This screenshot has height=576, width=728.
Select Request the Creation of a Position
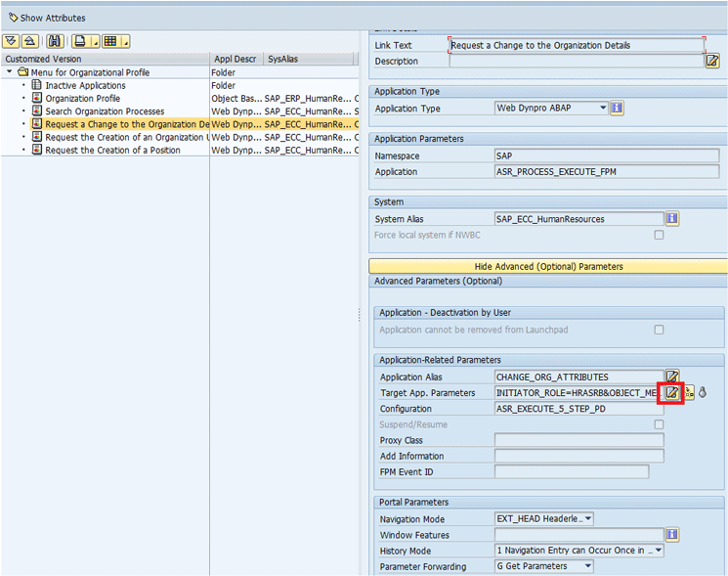tap(112, 151)
